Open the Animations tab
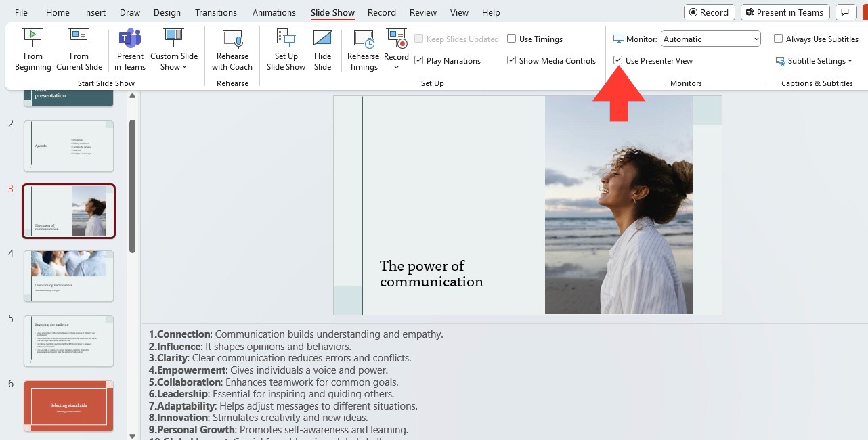This screenshot has width=868, height=440. point(274,12)
